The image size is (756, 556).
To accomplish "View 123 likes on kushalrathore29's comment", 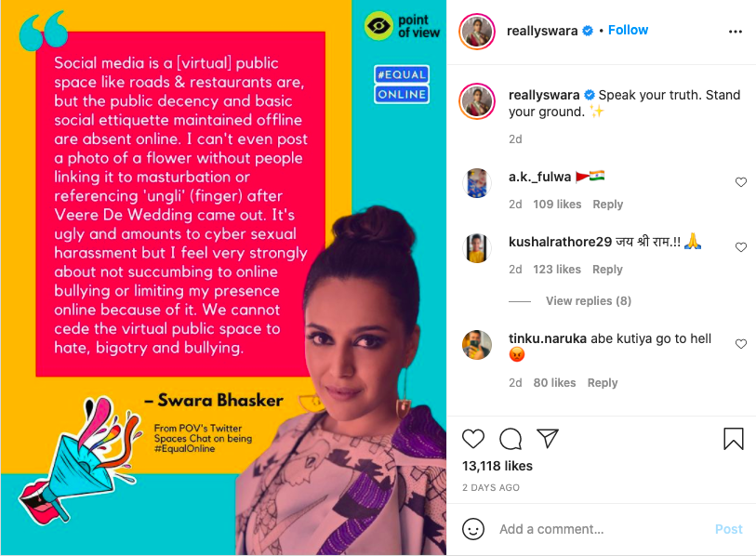I will tap(557, 269).
